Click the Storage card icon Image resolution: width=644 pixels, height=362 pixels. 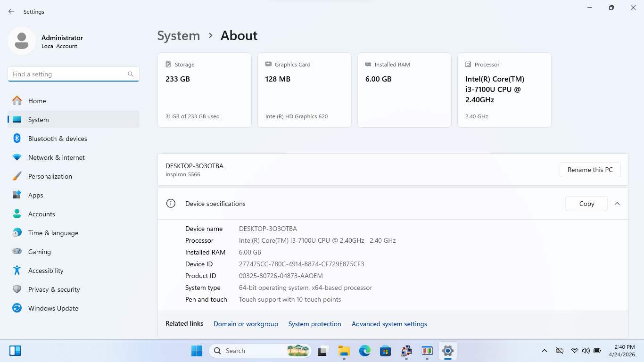pos(168,64)
